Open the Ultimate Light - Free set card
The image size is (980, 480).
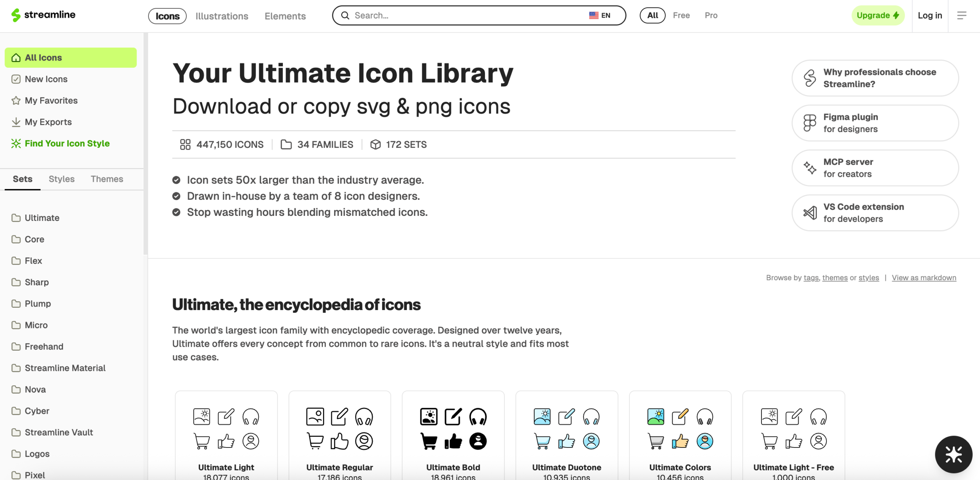click(x=794, y=436)
